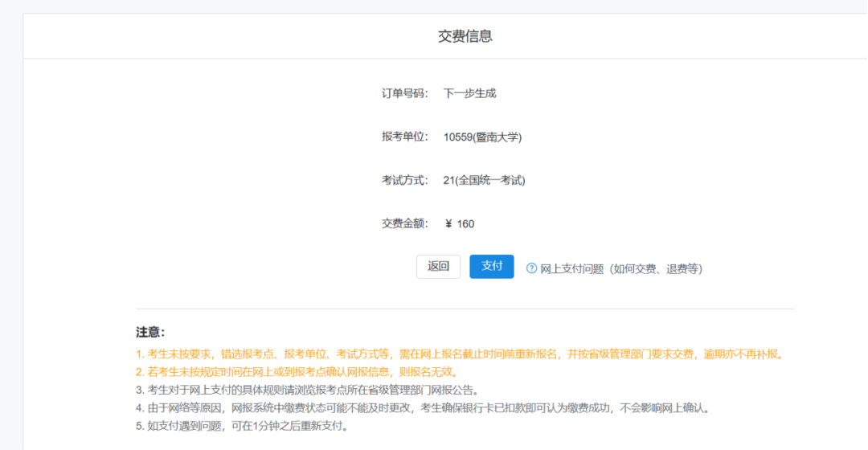This screenshot has height=450, width=868.
Task: Select the 下一步生成 order number value
Action: coord(469,93)
